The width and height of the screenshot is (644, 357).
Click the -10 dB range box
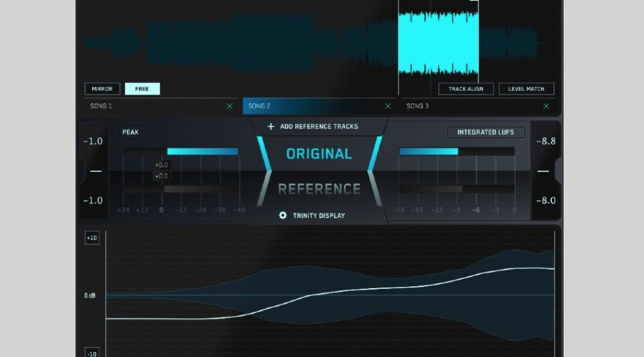(92, 353)
